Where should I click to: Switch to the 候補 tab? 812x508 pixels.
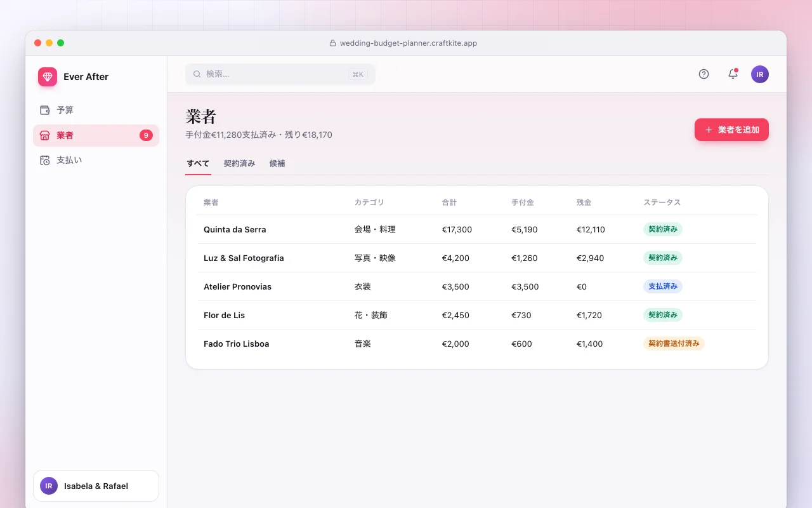[277, 164]
